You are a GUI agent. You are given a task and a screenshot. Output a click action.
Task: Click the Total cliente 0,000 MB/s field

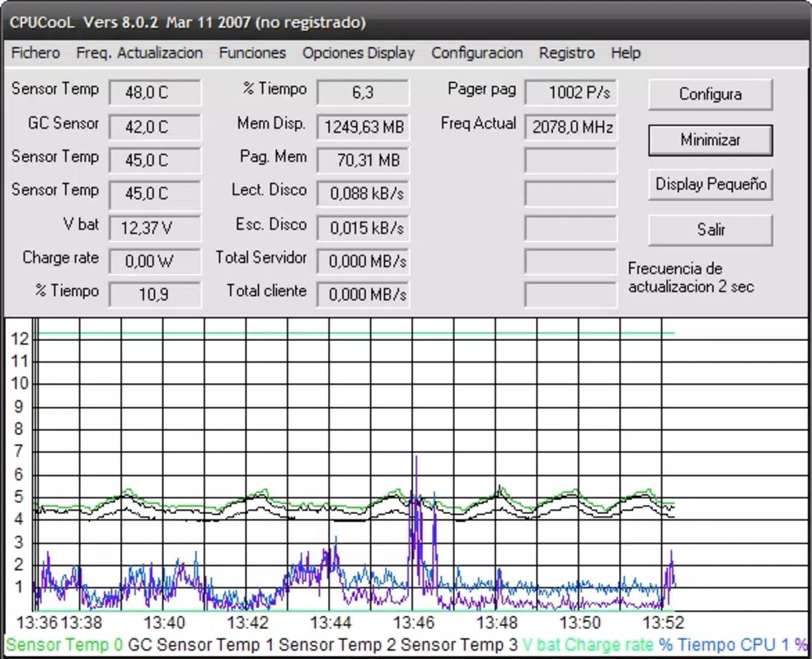(363, 294)
